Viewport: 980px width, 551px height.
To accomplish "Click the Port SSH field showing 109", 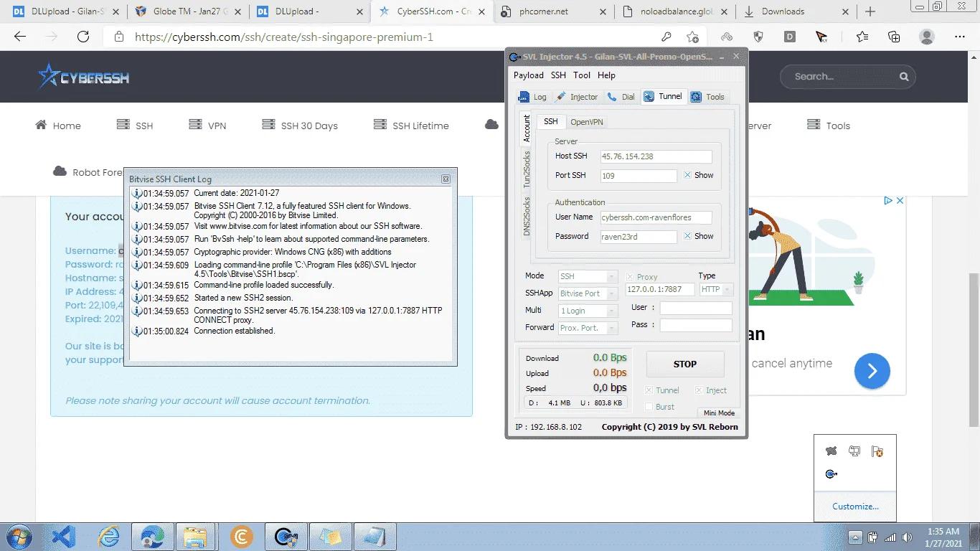I will tap(639, 176).
